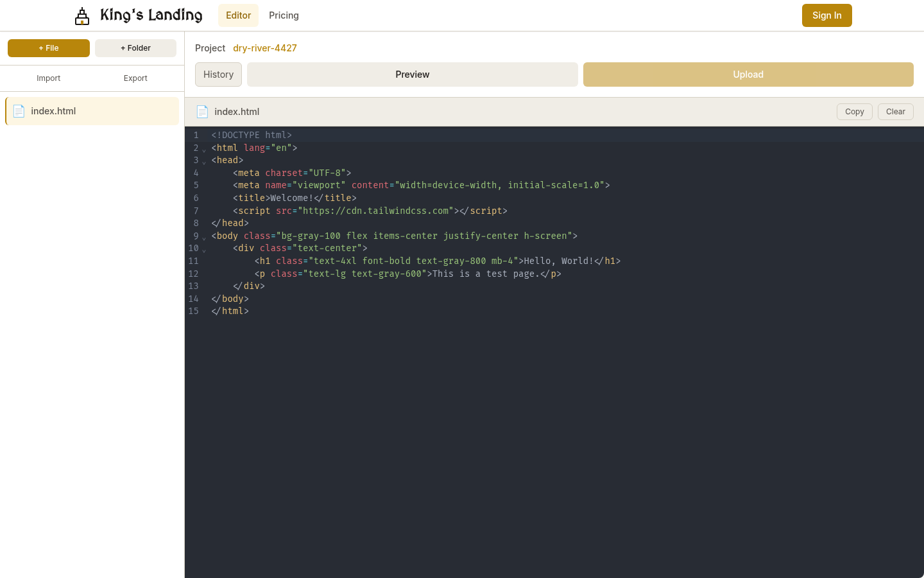
Task: Click line number 15 in the gutter
Action: [194, 311]
